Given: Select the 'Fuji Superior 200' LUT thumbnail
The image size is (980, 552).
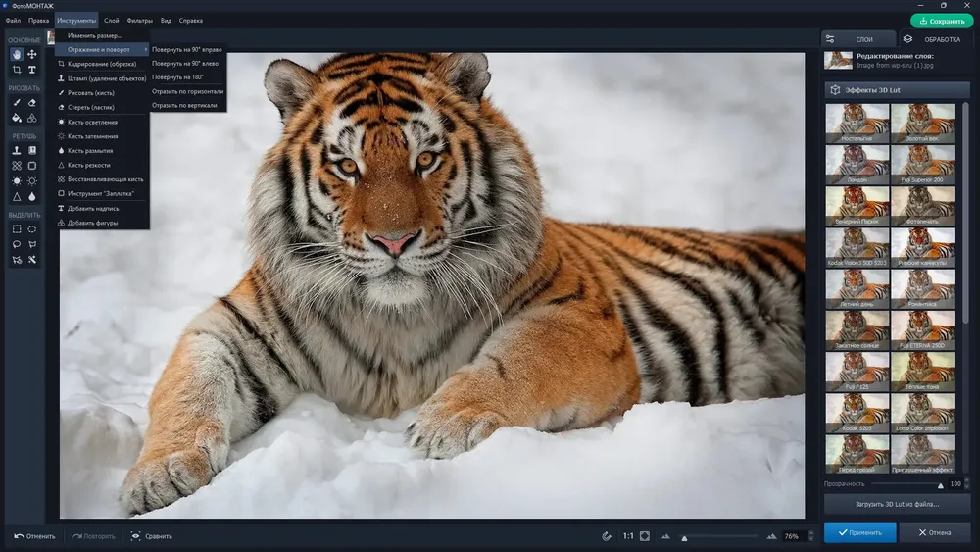Looking at the screenshot, I should [922, 165].
